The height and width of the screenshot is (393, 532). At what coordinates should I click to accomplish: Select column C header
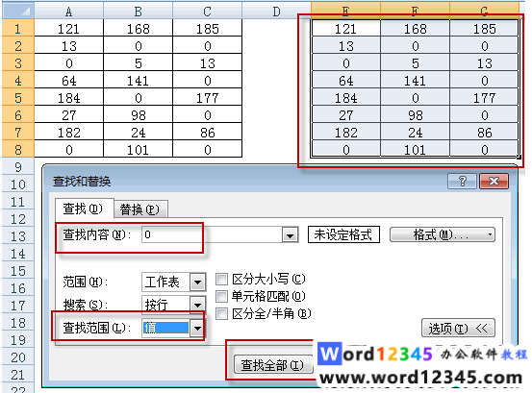[x=207, y=12]
